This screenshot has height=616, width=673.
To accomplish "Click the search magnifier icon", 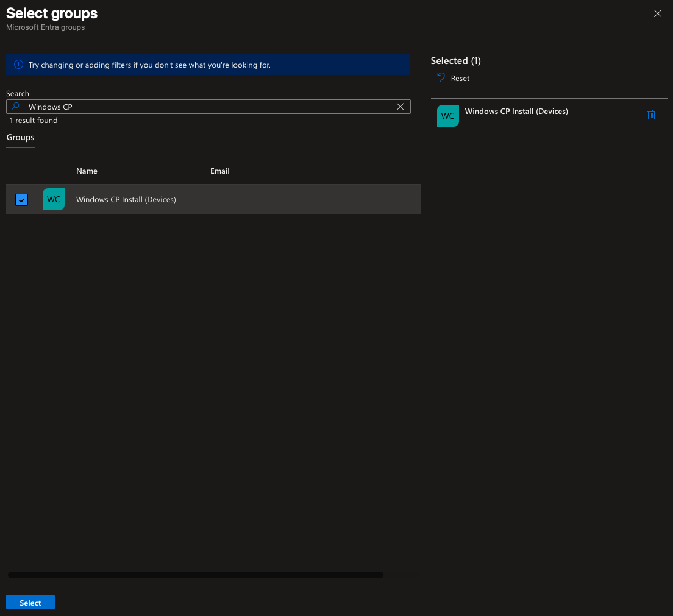I will [15, 107].
